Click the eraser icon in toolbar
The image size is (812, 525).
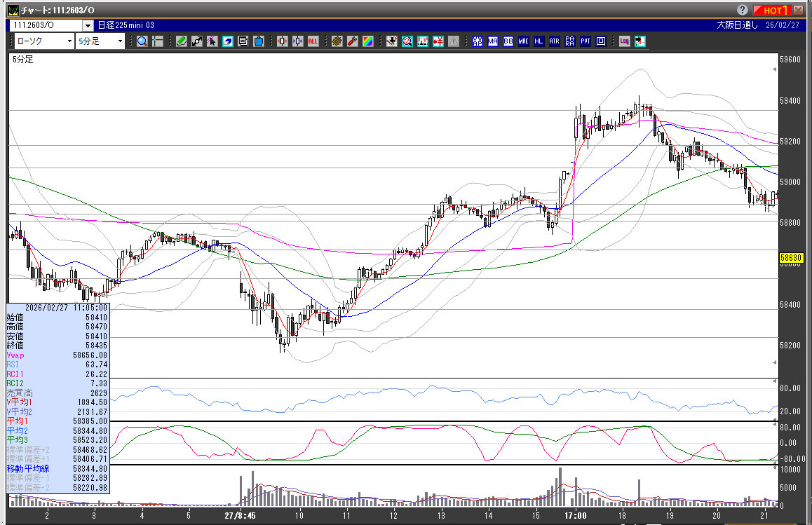(227, 41)
